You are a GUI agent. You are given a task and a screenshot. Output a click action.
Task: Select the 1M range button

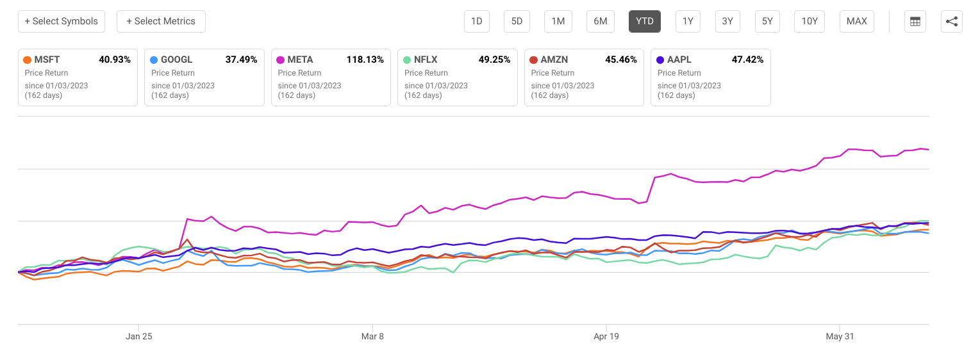pyautogui.click(x=558, y=21)
